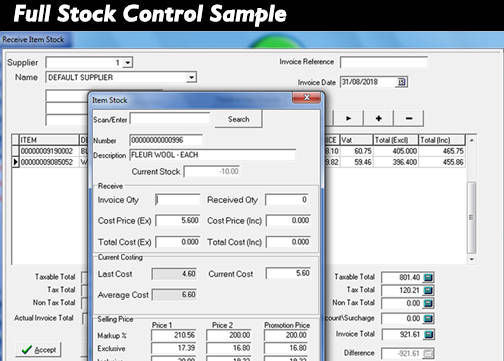Click the row indicator arrow beside 0000009085052
The height and width of the screenshot is (361, 504).
(15, 162)
